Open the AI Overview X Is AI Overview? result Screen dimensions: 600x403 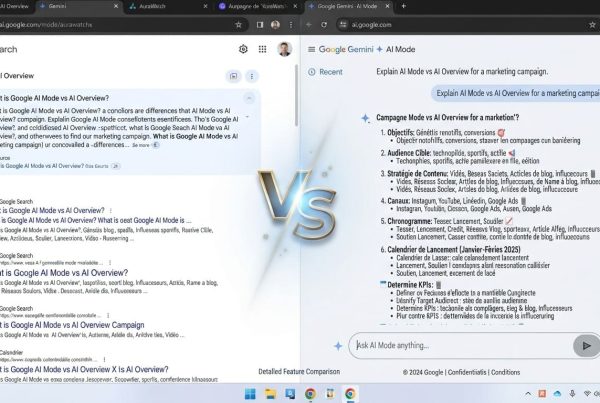click(x=84, y=370)
